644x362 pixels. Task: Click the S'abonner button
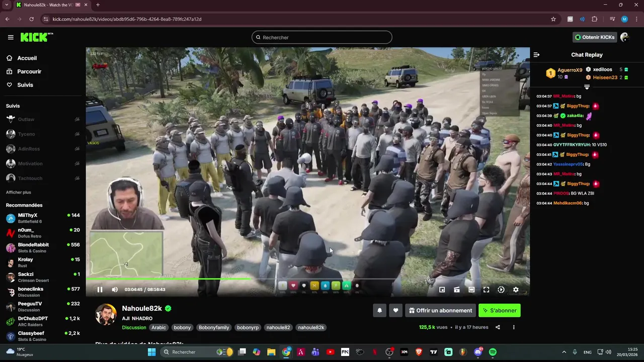pyautogui.click(x=500, y=311)
